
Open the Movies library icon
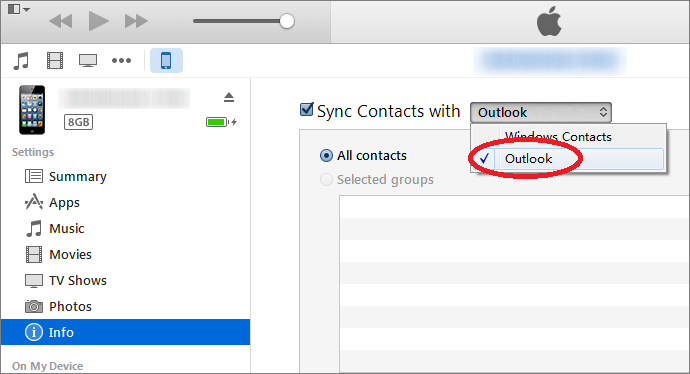(x=55, y=60)
